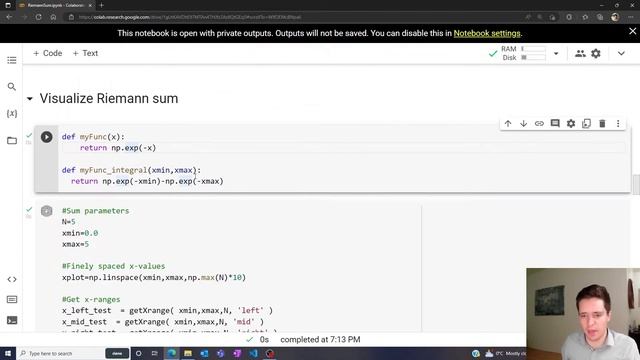The height and width of the screenshot is (360, 640).
Task: Reload the browser page
Action: 38,17
